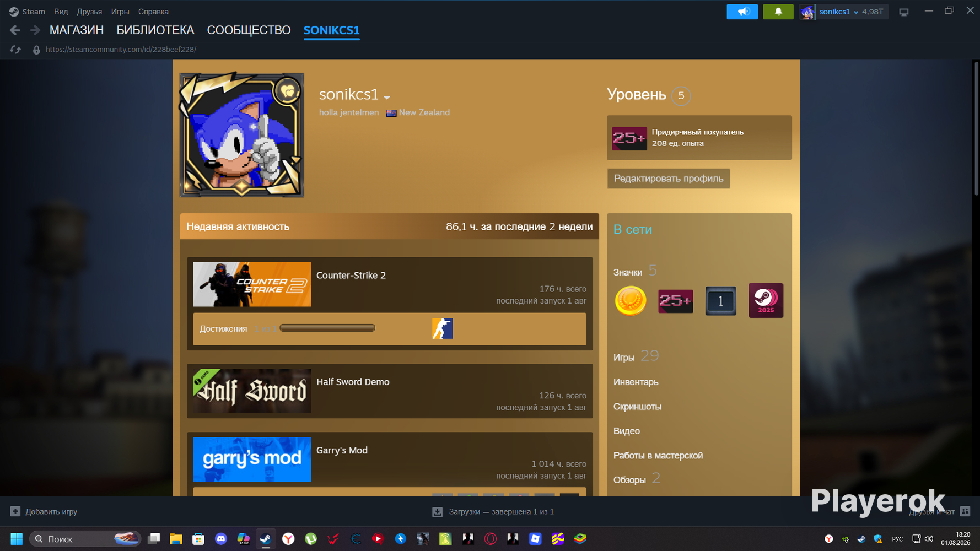Open the Half Sword Demo title link

(353, 382)
